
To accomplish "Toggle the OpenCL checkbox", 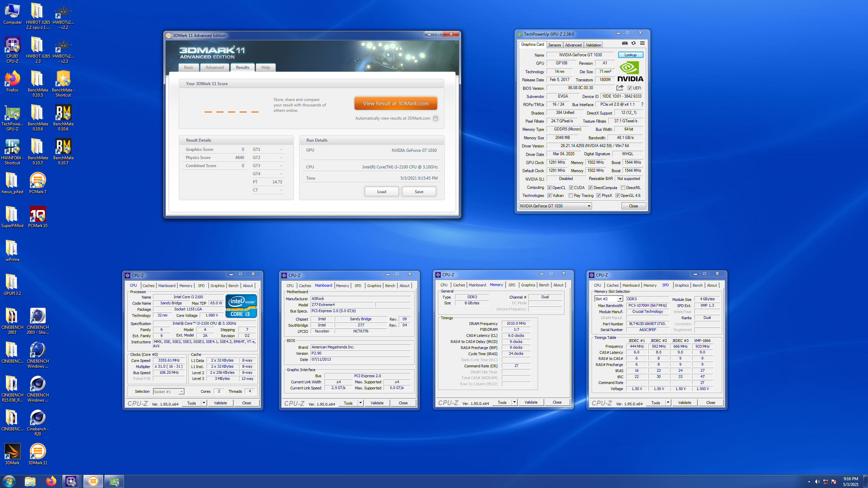I will tap(549, 188).
